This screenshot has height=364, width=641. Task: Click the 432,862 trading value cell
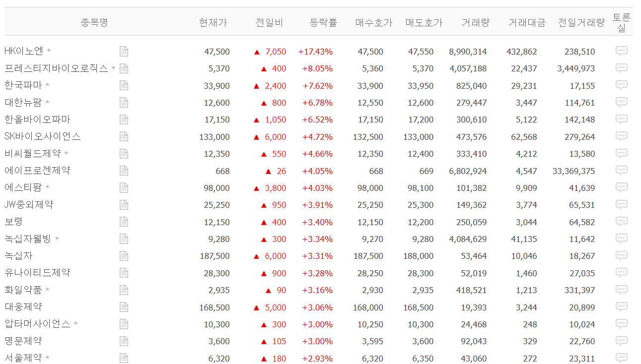pyautogui.click(x=522, y=52)
